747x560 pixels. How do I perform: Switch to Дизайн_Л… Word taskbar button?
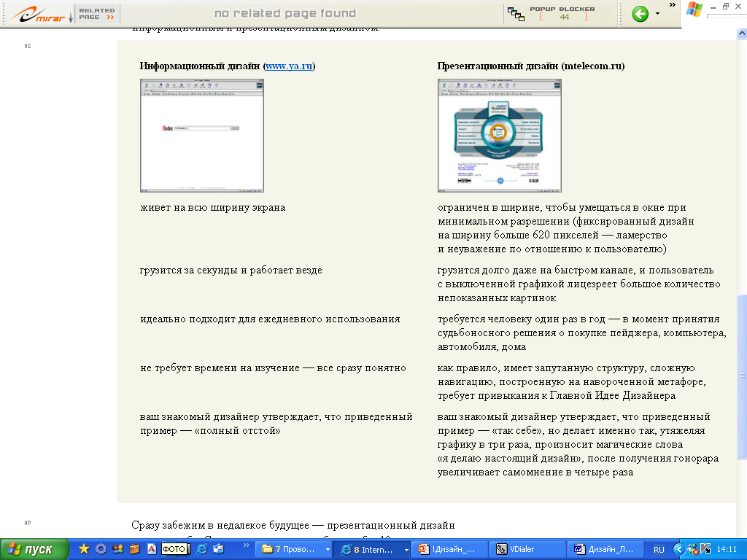click(605, 549)
